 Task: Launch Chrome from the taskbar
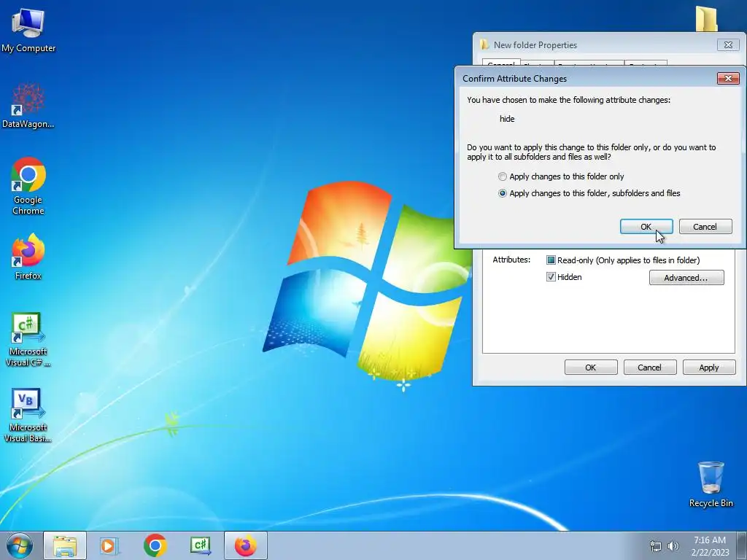coord(155,545)
